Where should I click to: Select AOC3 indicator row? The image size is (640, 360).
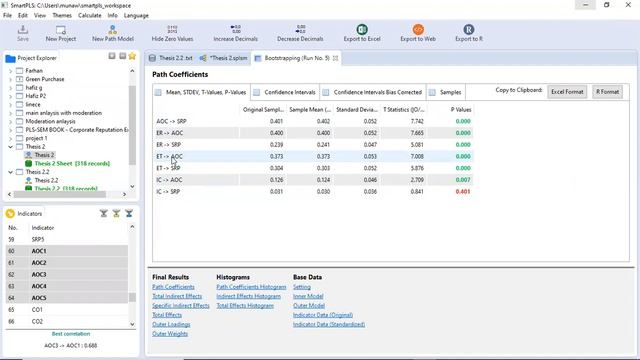[x=67, y=274]
